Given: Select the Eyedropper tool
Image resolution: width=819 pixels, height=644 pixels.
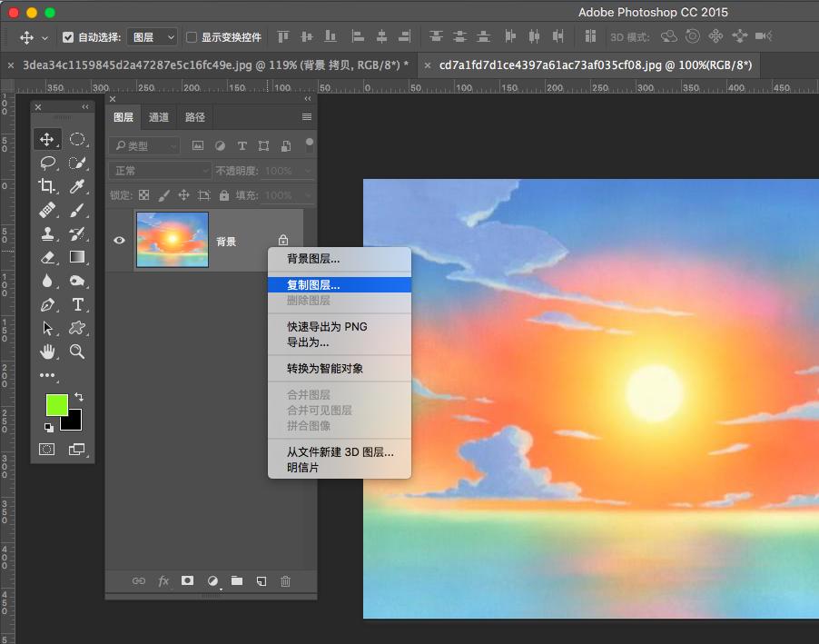Looking at the screenshot, I should pyautogui.click(x=77, y=186).
